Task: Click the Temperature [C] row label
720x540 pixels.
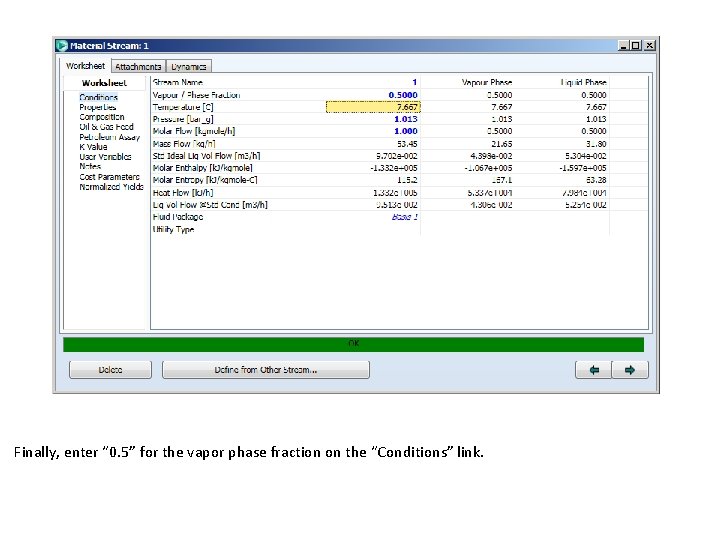Action: (x=183, y=107)
